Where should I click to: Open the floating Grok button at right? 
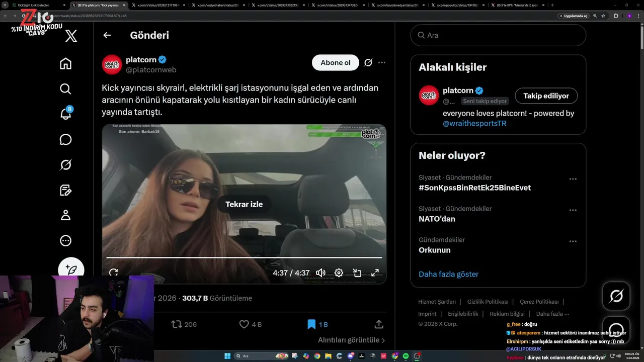(616, 296)
